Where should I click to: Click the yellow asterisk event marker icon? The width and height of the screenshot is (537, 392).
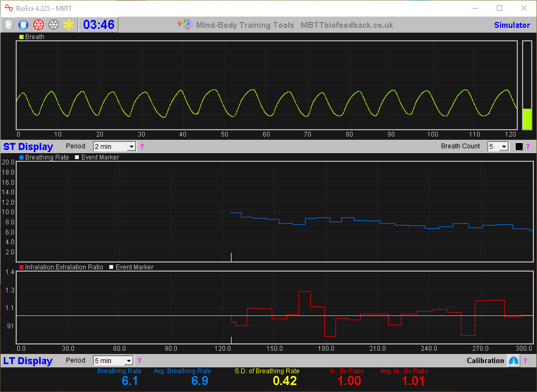pos(68,24)
